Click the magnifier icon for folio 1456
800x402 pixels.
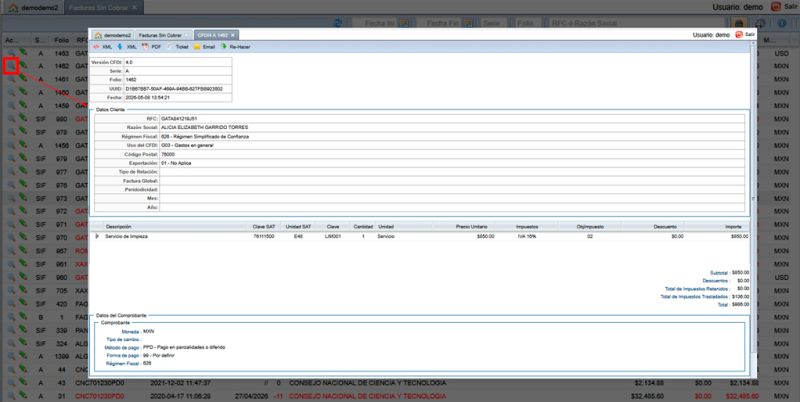pyautogui.click(x=11, y=145)
